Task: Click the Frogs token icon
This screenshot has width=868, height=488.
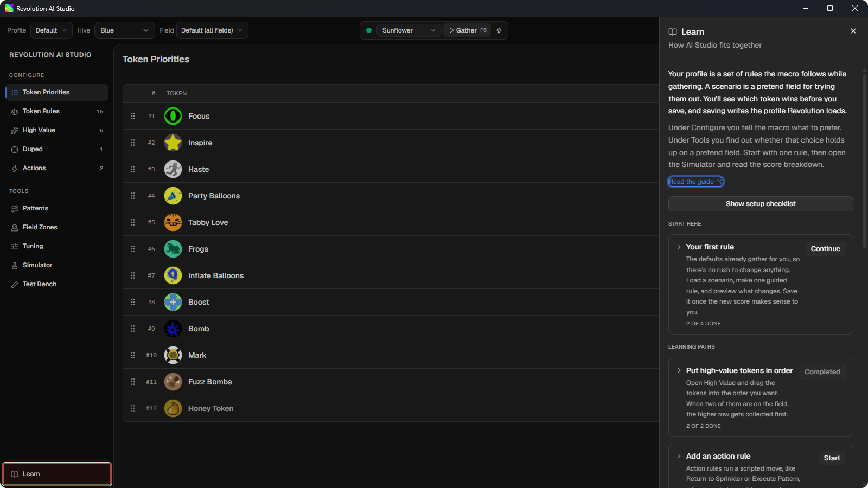Action: point(173,249)
